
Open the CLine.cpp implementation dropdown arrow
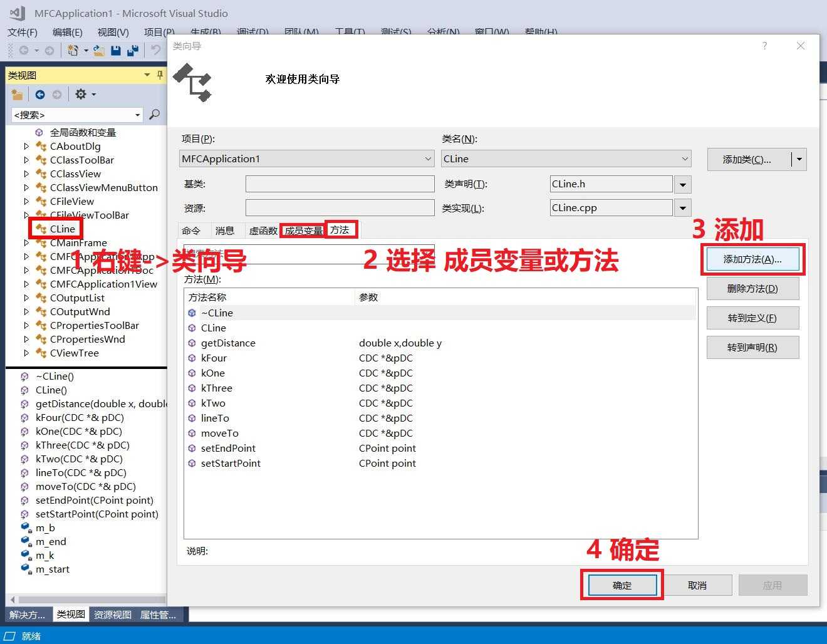(683, 208)
